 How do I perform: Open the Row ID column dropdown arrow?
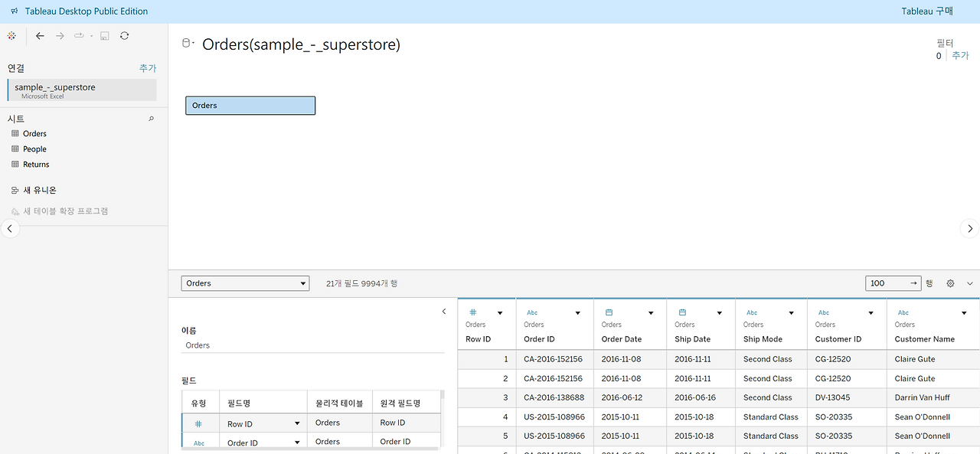(500, 312)
